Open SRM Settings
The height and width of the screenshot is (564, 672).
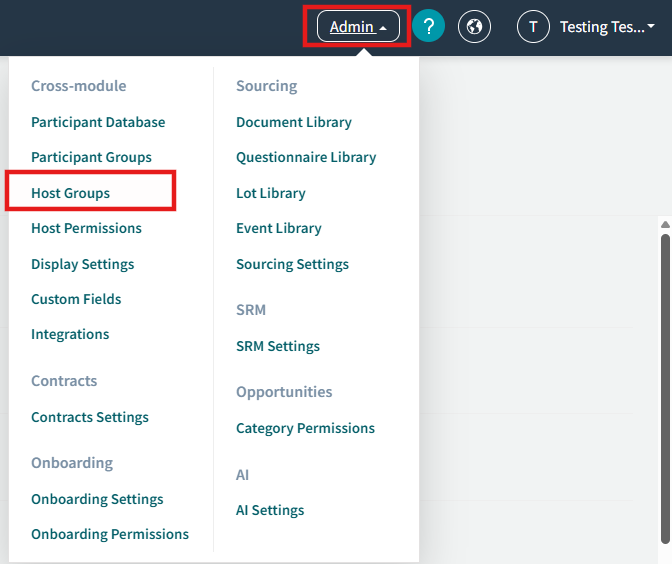click(x=278, y=346)
